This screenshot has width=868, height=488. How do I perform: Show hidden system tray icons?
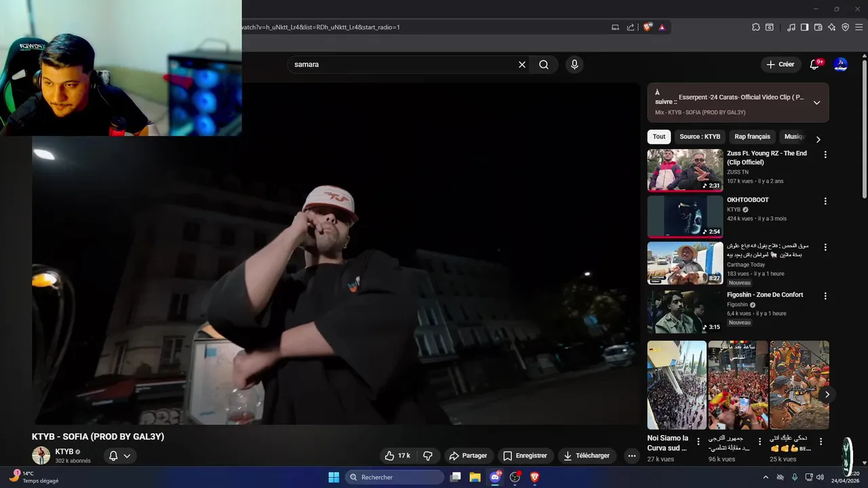pyautogui.click(x=767, y=477)
